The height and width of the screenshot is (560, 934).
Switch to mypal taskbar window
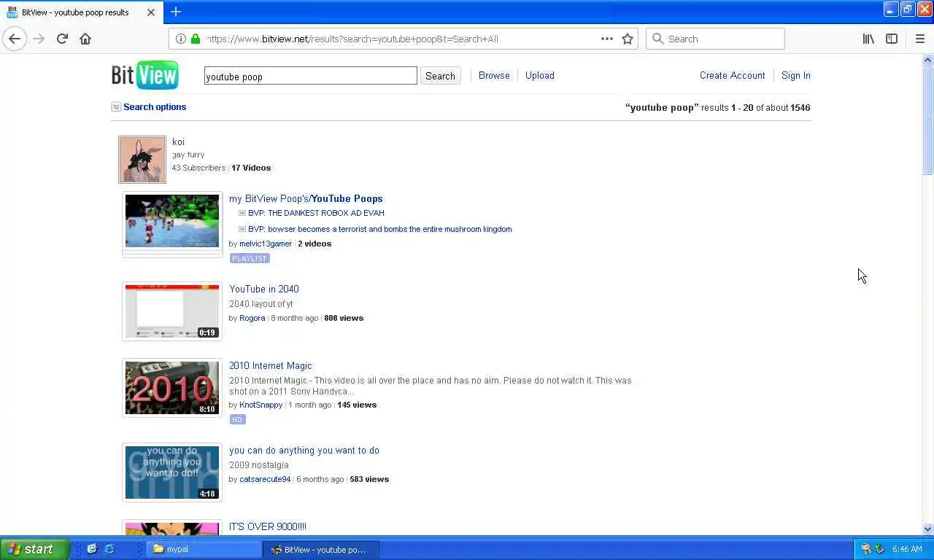[x=205, y=549]
